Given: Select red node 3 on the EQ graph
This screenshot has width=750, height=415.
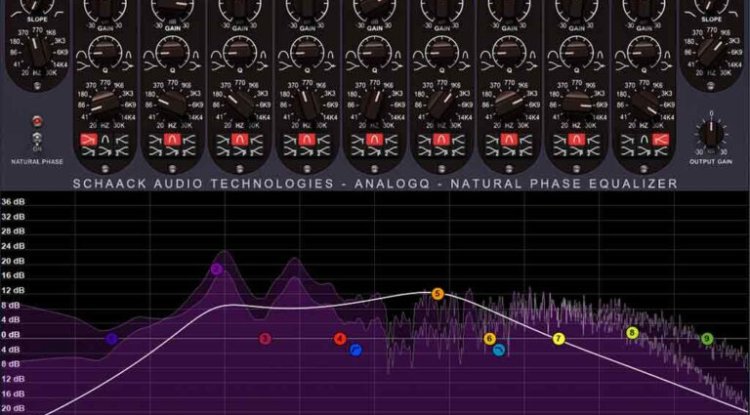Looking at the screenshot, I should (x=265, y=339).
